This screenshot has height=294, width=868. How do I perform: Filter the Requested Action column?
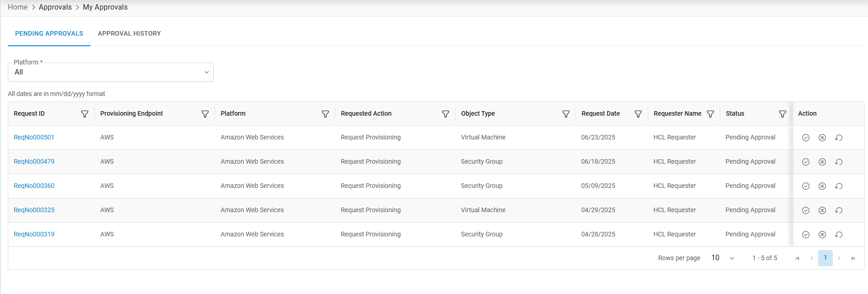click(445, 114)
